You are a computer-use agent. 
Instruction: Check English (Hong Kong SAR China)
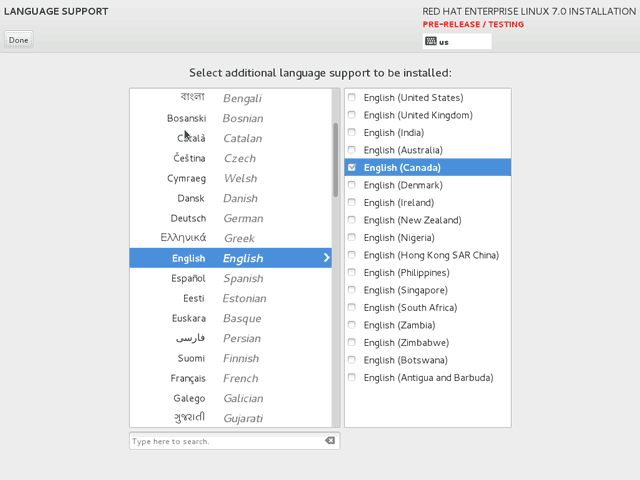[351, 255]
